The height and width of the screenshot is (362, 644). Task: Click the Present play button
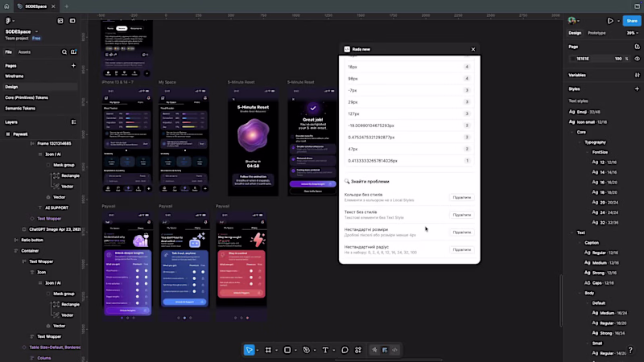tap(610, 21)
